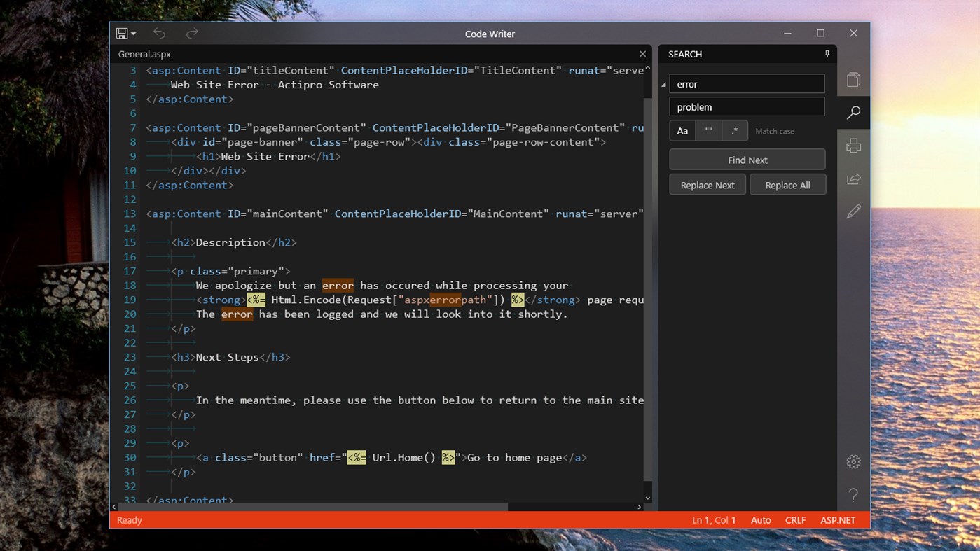Screen dimensions: 980x551
Task: Toggle whole word match option
Action: tap(709, 131)
